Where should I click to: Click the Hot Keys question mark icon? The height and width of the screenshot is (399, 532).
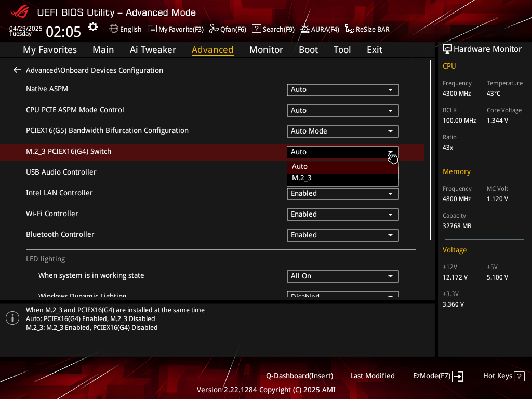coord(519,376)
